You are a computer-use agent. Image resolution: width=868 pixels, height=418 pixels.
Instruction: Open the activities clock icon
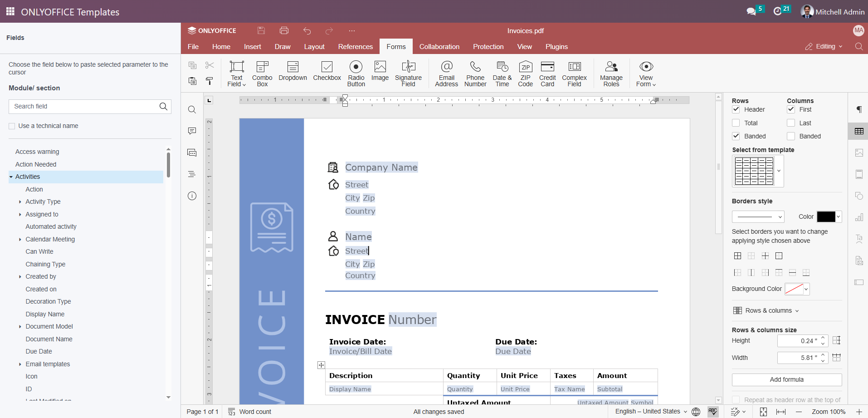click(777, 11)
